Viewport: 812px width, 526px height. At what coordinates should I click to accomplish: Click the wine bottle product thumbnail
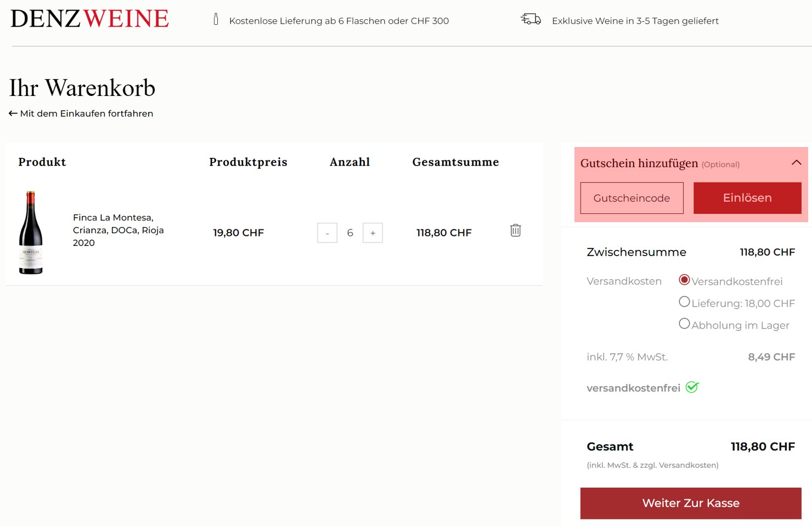pyautogui.click(x=31, y=233)
